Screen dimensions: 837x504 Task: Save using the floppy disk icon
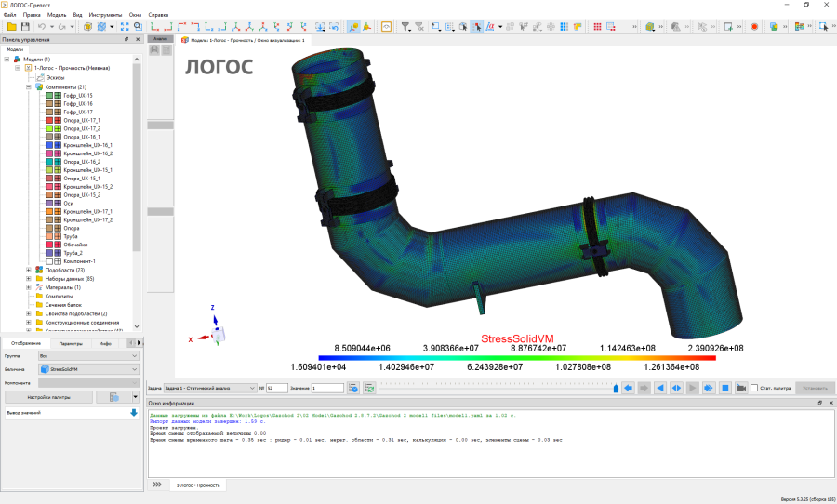point(25,26)
